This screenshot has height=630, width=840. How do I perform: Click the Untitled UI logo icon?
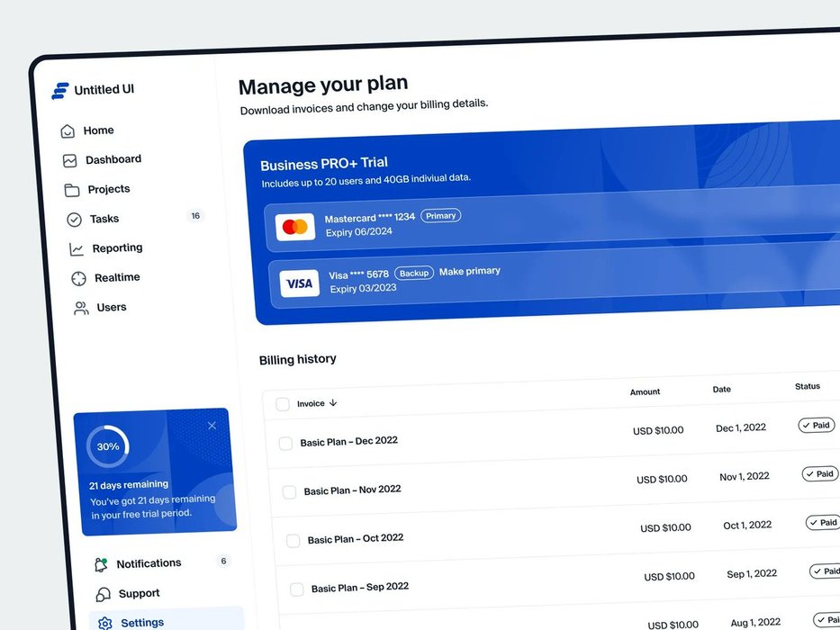pyautogui.click(x=60, y=91)
